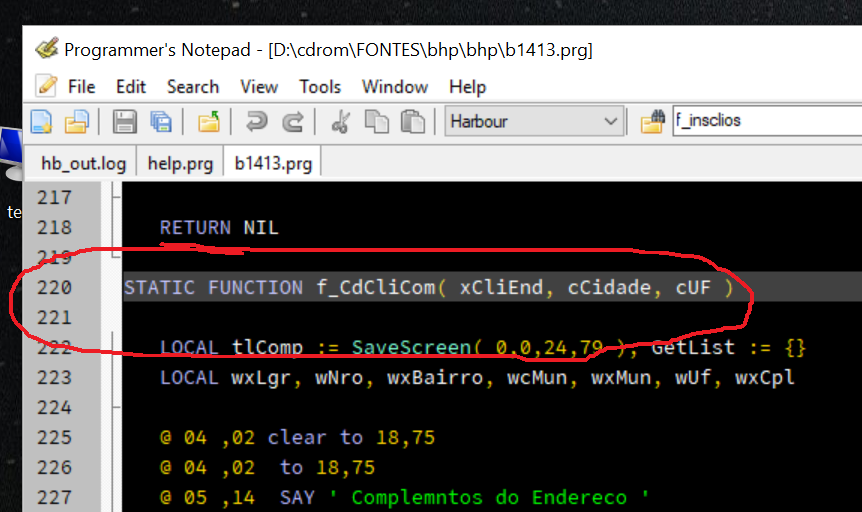Click the f_insclios search text field
Screen dimensions: 862x512
pyautogui.click(x=767, y=120)
